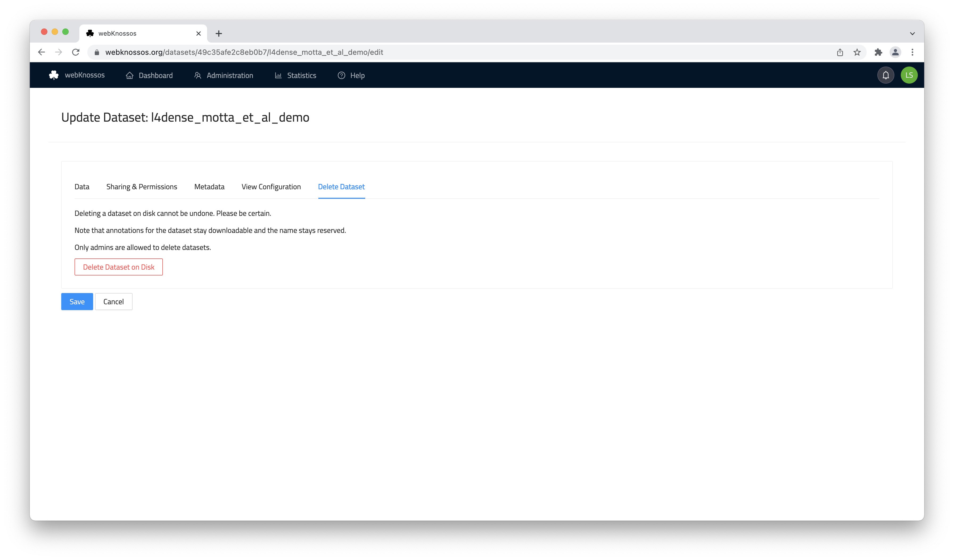
Task: Open the Administration menu
Action: [223, 75]
